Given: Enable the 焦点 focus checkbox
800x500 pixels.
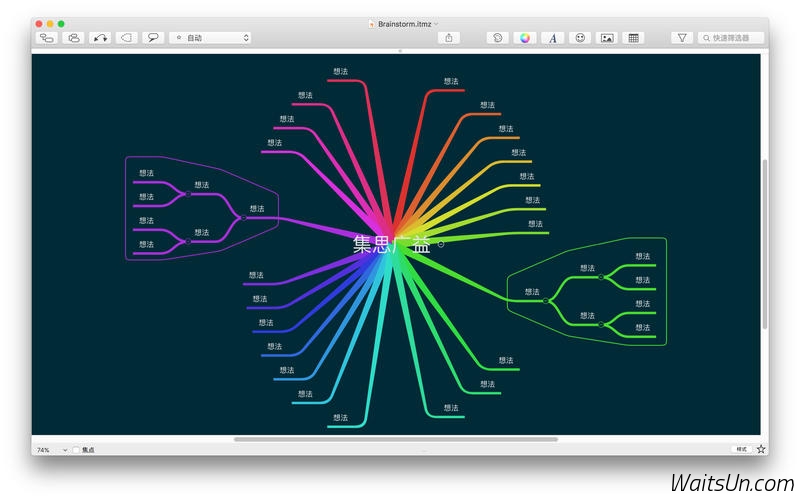Looking at the screenshot, I should click(x=76, y=450).
